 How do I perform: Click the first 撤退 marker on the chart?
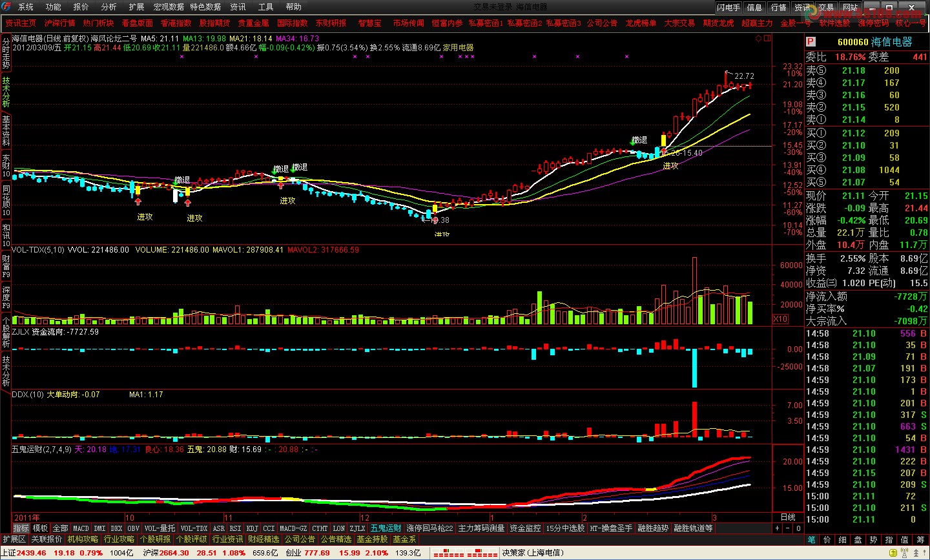pos(182,180)
